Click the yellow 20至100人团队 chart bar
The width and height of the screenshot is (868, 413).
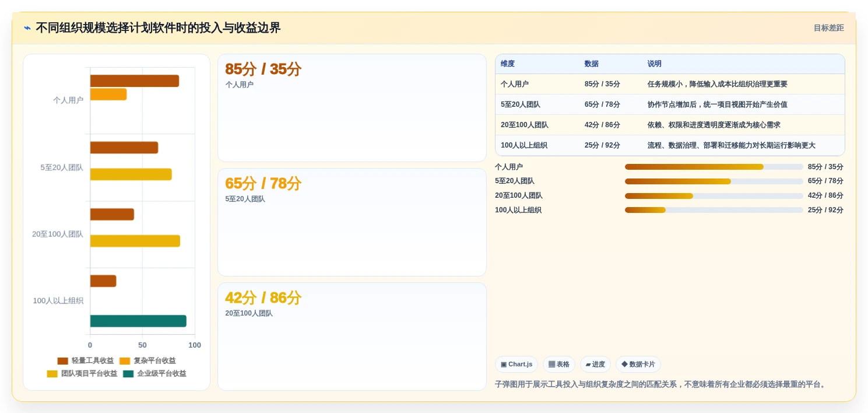coord(135,241)
